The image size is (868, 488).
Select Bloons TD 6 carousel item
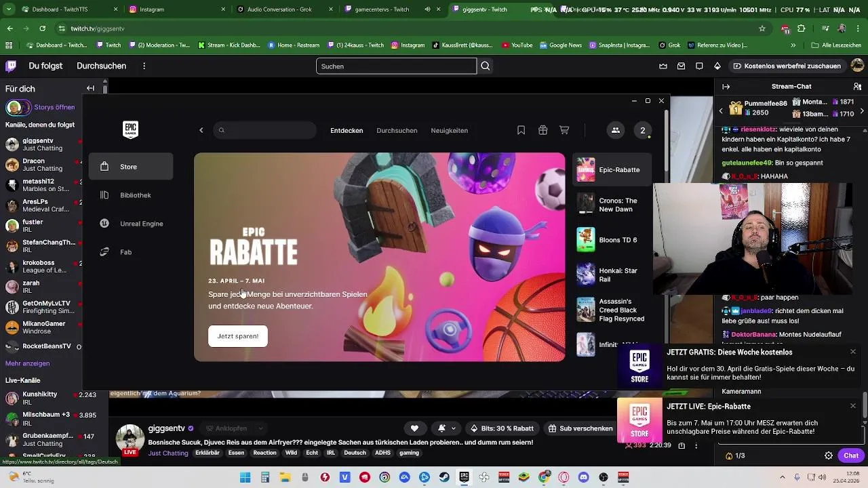pyautogui.click(x=612, y=240)
